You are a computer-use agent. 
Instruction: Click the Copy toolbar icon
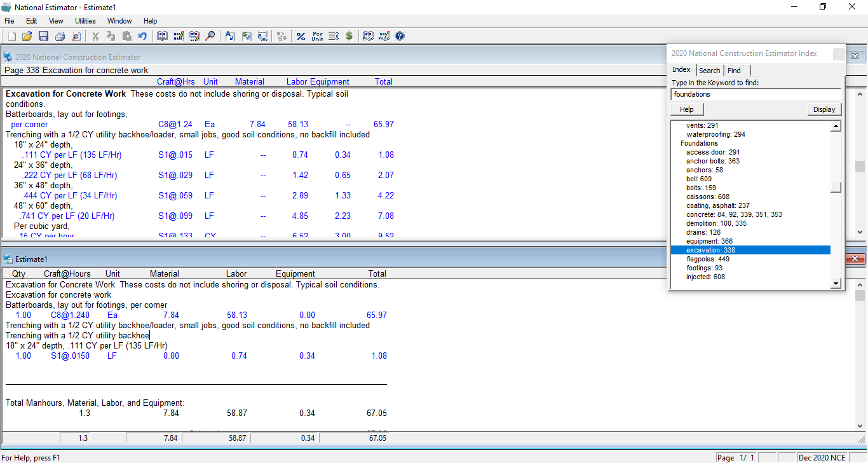(111, 36)
